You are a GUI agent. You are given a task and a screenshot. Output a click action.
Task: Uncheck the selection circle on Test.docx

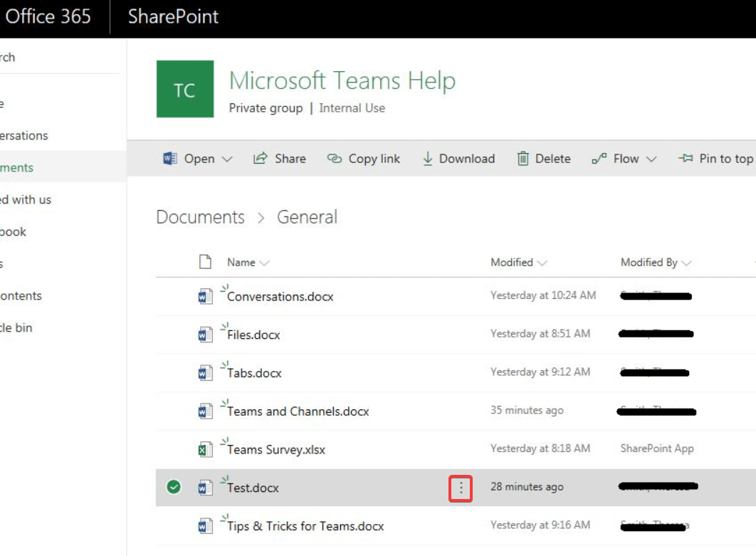click(174, 487)
